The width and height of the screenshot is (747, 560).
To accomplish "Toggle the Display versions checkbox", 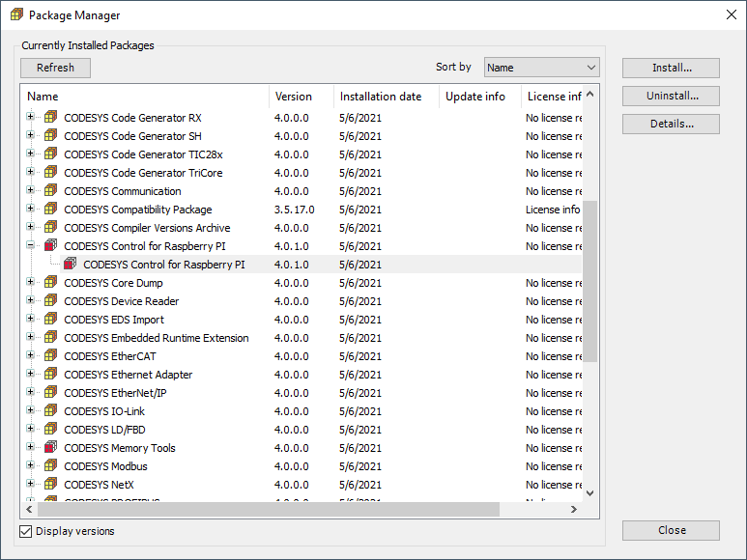I will pos(26,531).
